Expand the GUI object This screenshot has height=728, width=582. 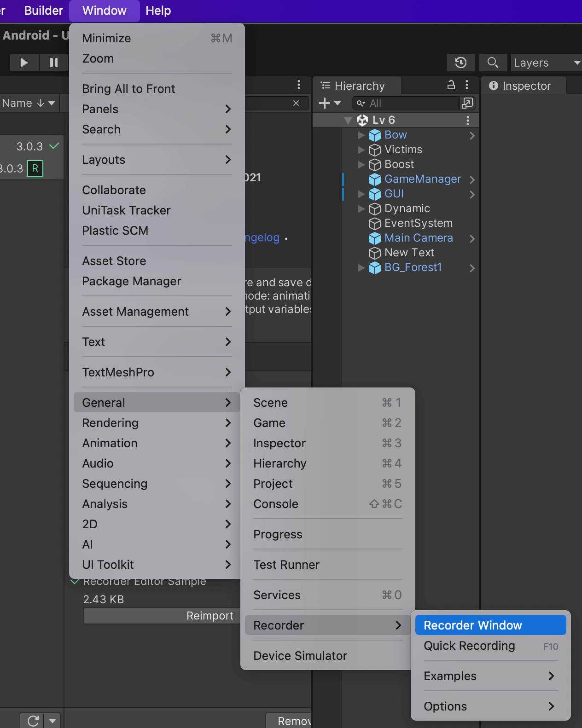(x=361, y=194)
